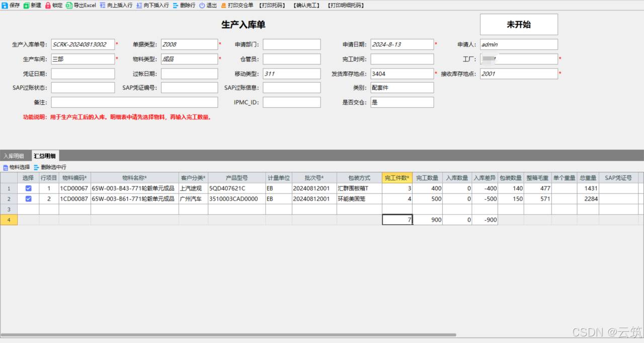
Task: Click the 保存 (Save) toolbar icon
Action: coord(11,5)
